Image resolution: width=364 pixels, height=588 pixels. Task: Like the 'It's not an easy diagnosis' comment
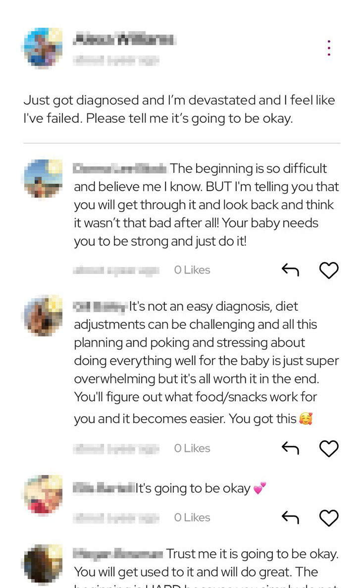coord(329,448)
